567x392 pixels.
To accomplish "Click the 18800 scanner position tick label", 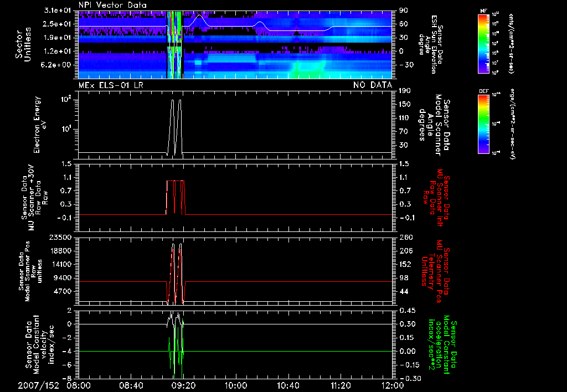I will tap(60, 251).
